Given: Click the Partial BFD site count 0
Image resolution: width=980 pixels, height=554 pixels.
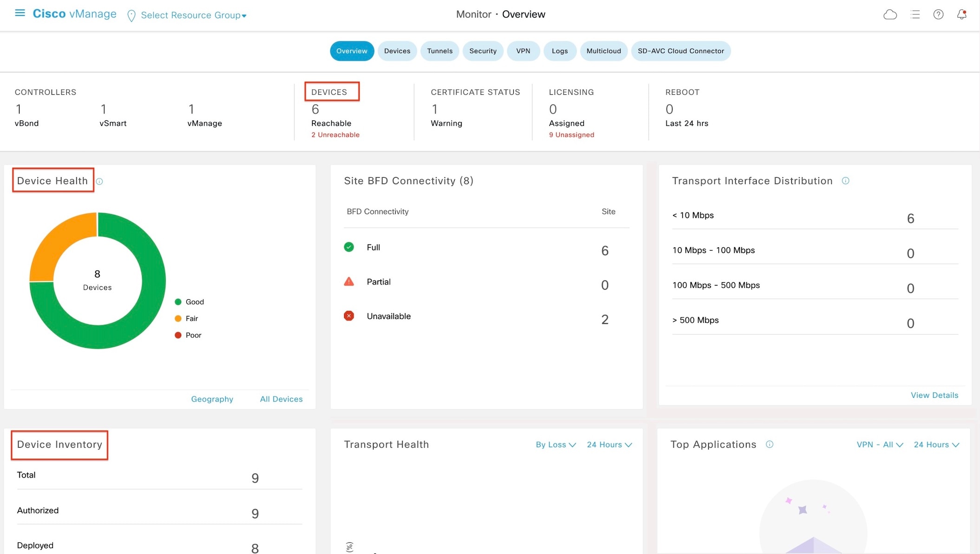Looking at the screenshot, I should [605, 285].
